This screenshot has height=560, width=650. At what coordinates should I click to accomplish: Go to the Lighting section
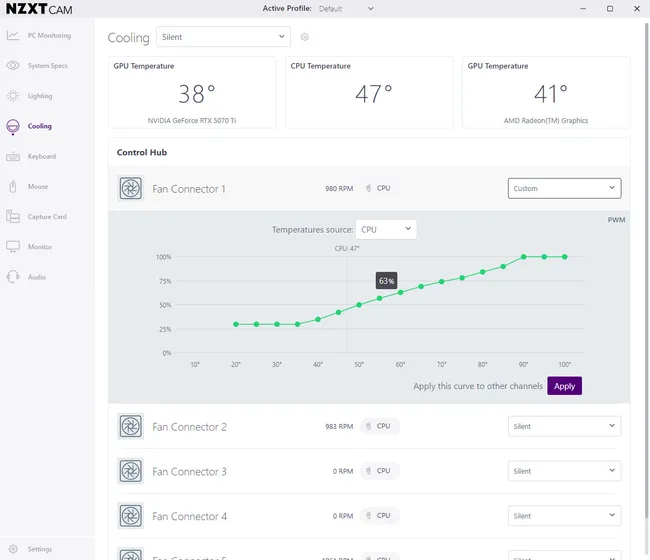(x=40, y=96)
